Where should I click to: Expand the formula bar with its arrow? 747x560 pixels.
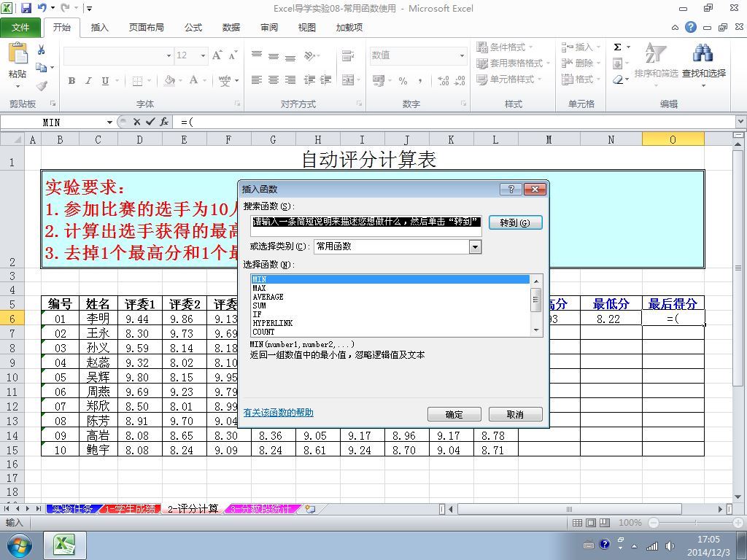click(x=741, y=122)
